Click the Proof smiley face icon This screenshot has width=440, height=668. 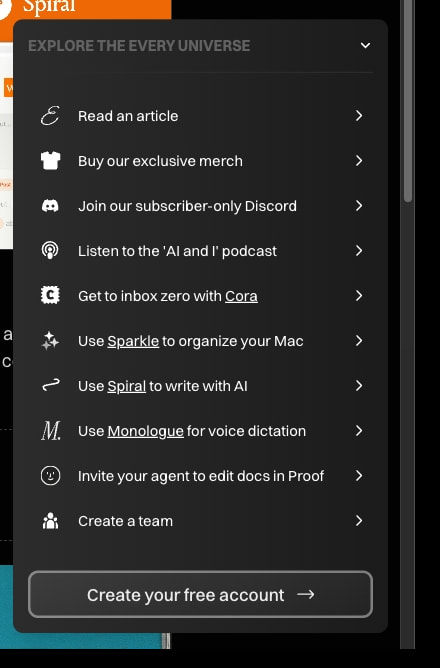(x=50, y=476)
